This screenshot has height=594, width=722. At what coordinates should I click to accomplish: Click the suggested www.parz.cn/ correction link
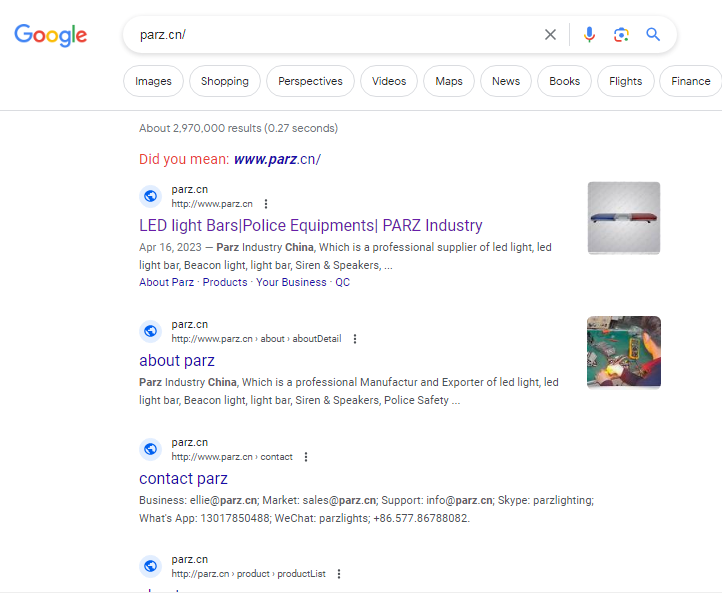pyautogui.click(x=277, y=159)
